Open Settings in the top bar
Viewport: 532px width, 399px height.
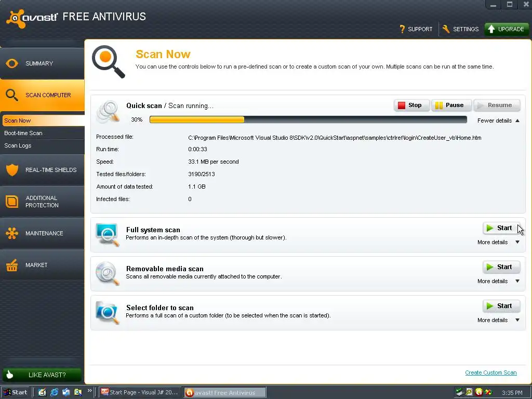click(460, 29)
